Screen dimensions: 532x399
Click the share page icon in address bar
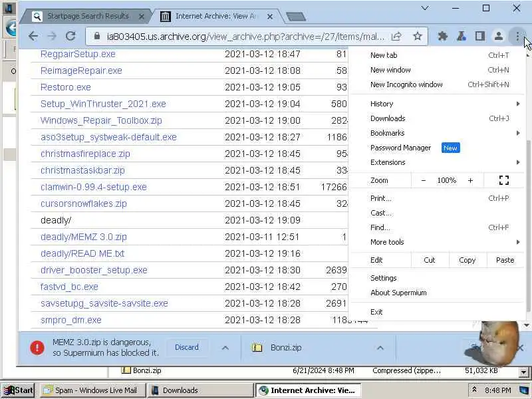click(396, 36)
